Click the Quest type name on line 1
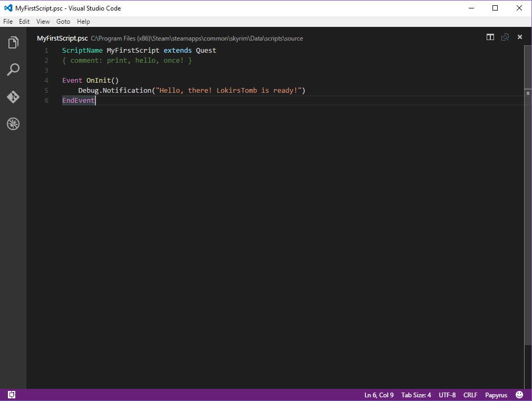 (x=206, y=51)
